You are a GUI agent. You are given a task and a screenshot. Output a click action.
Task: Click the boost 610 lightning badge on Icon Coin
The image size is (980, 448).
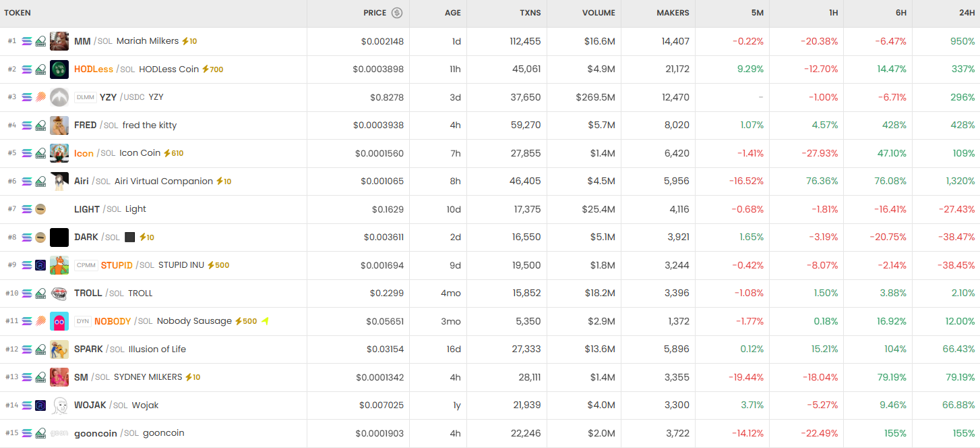tap(174, 153)
